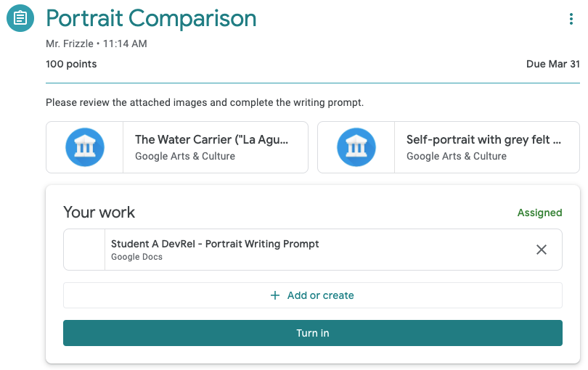Image resolution: width=588 pixels, height=370 pixels.
Task: Open Student A DevRel Portrait Writing Prompt
Action: coord(215,244)
